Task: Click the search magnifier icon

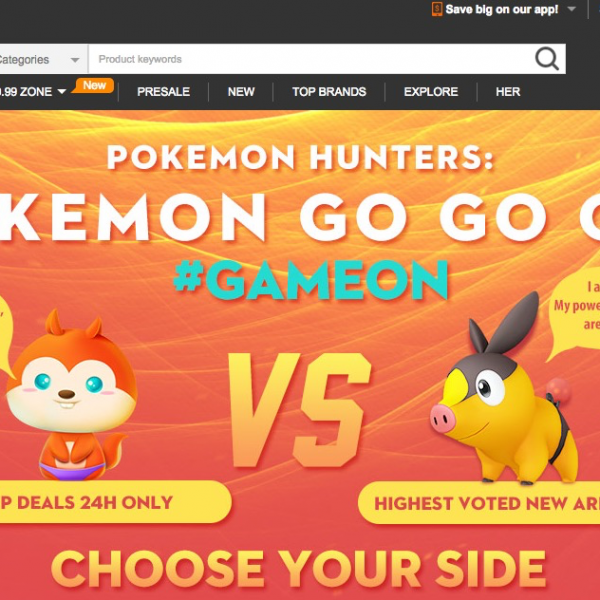Action: coord(547,59)
